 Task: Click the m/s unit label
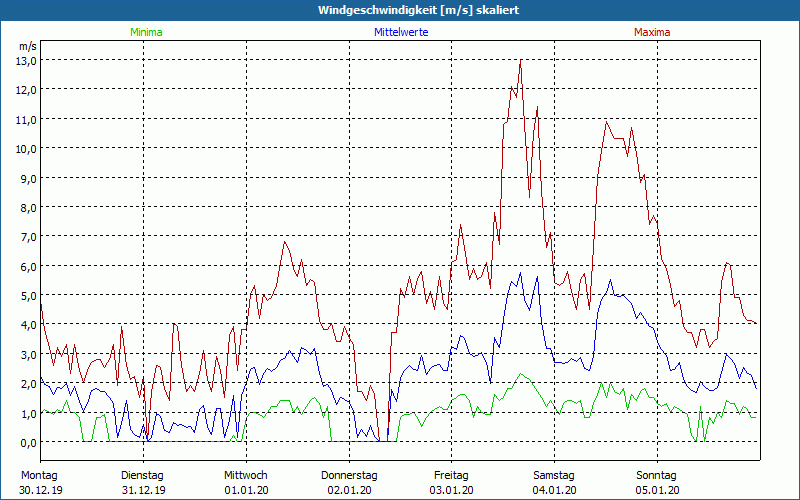[x=27, y=46]
